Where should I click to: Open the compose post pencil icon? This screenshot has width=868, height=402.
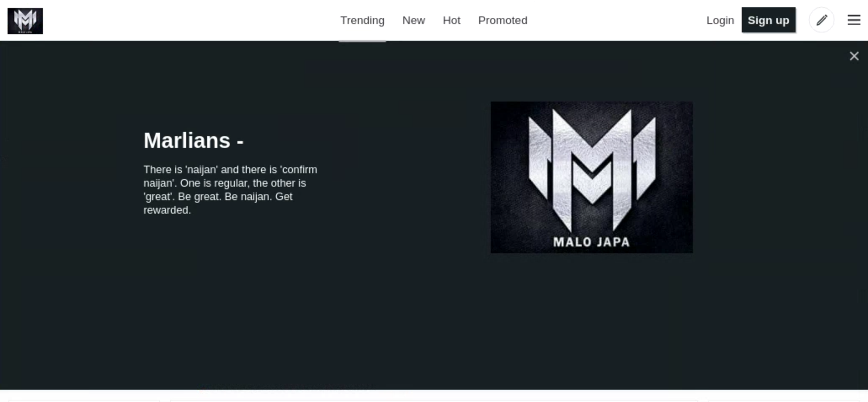pyautogui.click(x=821, y=20)
